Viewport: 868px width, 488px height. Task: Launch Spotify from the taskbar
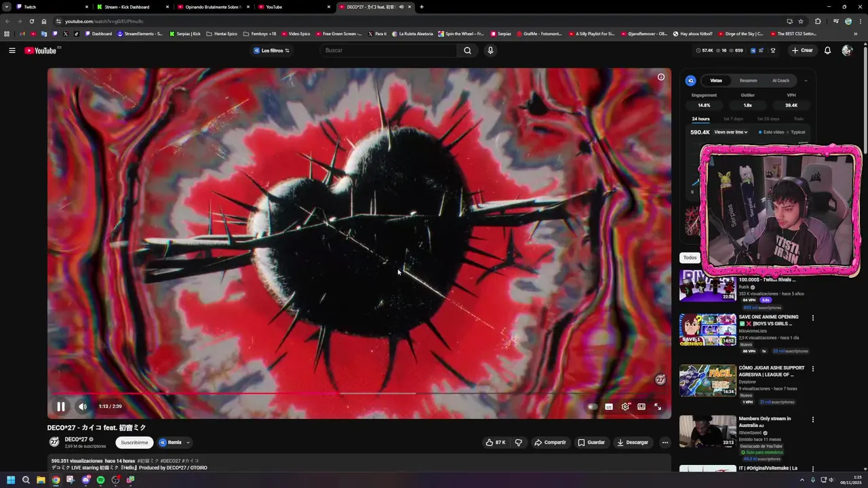(x=100, y=480)
